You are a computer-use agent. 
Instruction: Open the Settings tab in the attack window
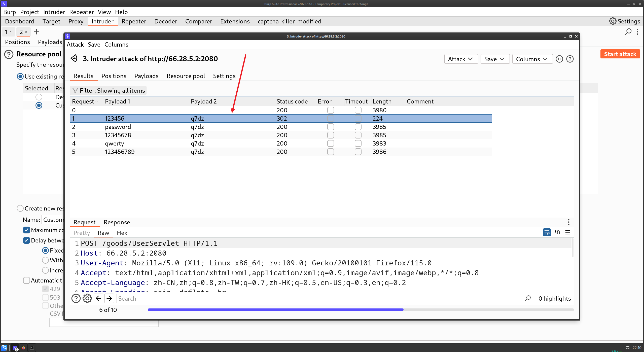(224, 76)
